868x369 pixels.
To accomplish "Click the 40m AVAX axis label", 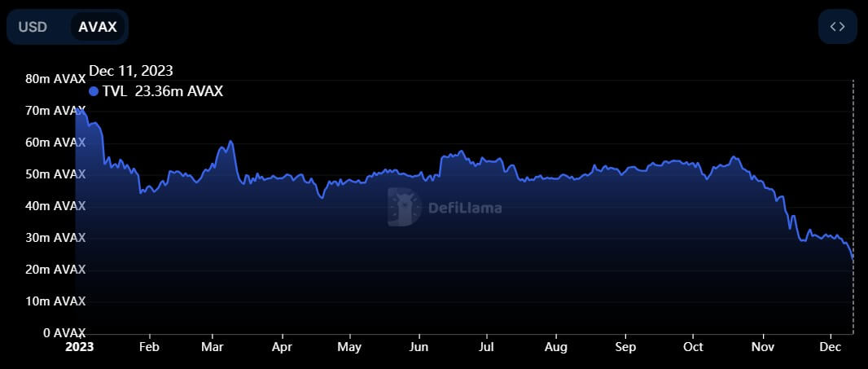I will pos(55,206).
